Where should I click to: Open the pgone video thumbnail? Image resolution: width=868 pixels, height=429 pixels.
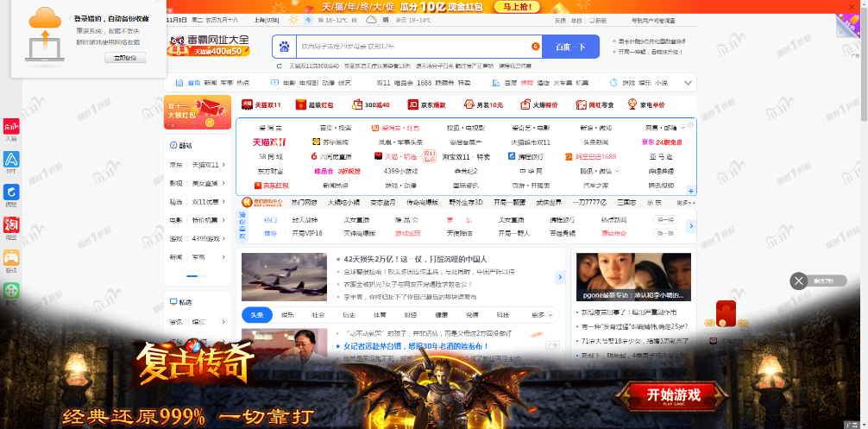point(634,277)
